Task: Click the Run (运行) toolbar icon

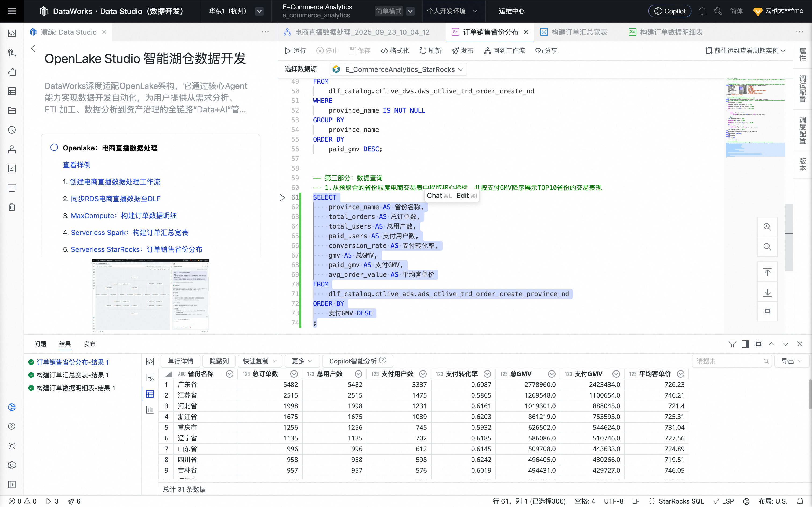Action: [x=288, y=51]
